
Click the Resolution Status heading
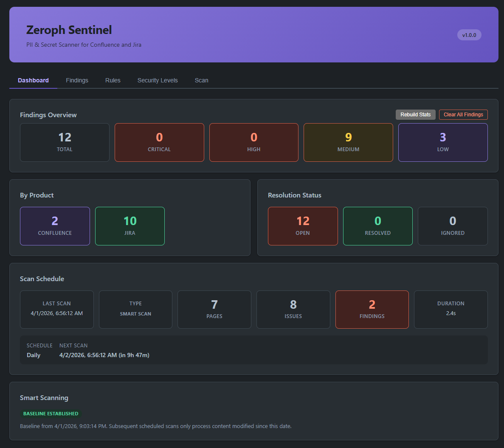(294, 195)
